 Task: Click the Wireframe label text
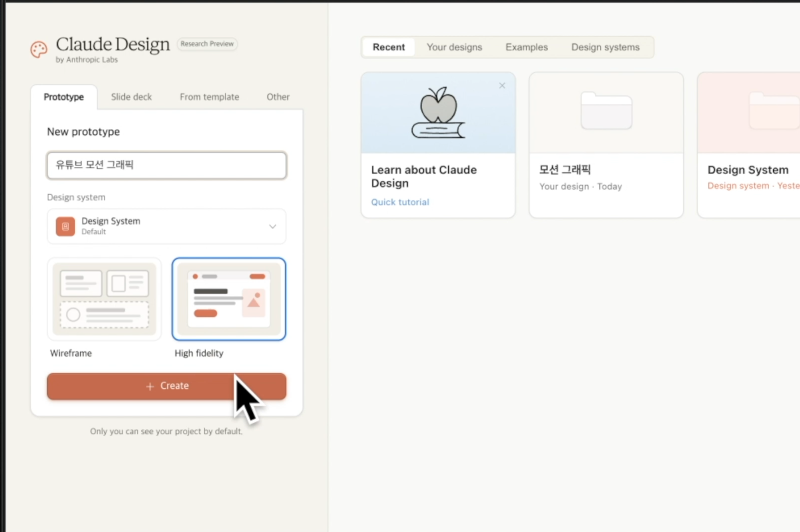point(71,353)
